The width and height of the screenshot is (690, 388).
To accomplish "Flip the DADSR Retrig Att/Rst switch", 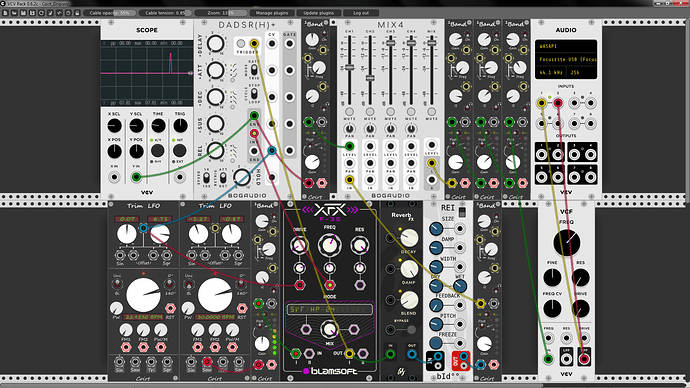I will pyautogui.click(x=223, y=178).
